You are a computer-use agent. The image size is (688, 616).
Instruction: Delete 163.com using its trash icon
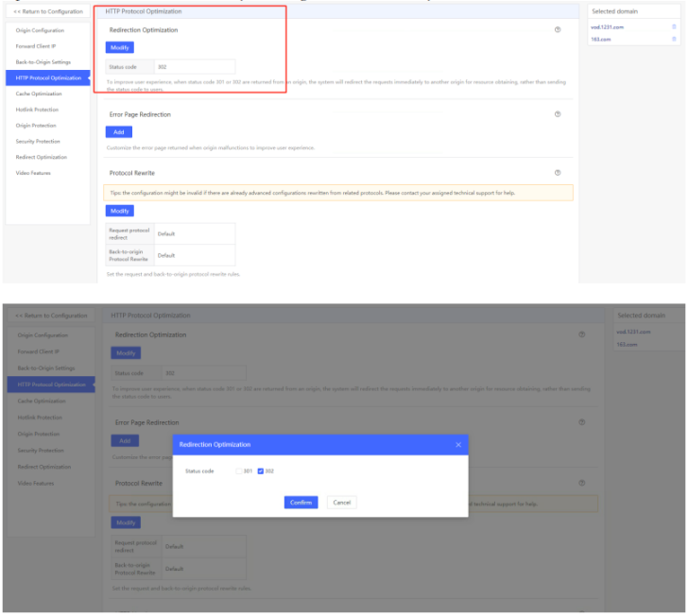point(674,38)
